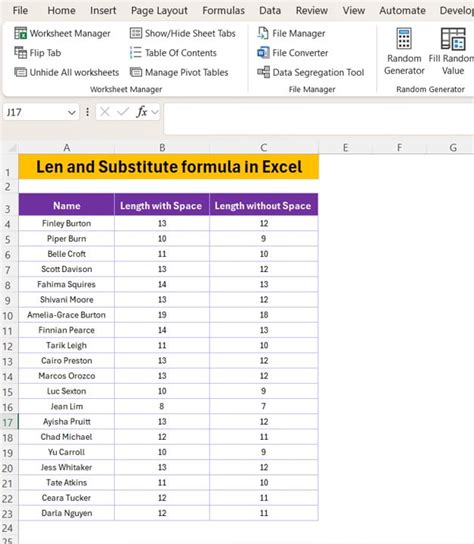474x544 pixels.
Task: Select column C header
Action: pyautogui.click(x=264, y=148)
